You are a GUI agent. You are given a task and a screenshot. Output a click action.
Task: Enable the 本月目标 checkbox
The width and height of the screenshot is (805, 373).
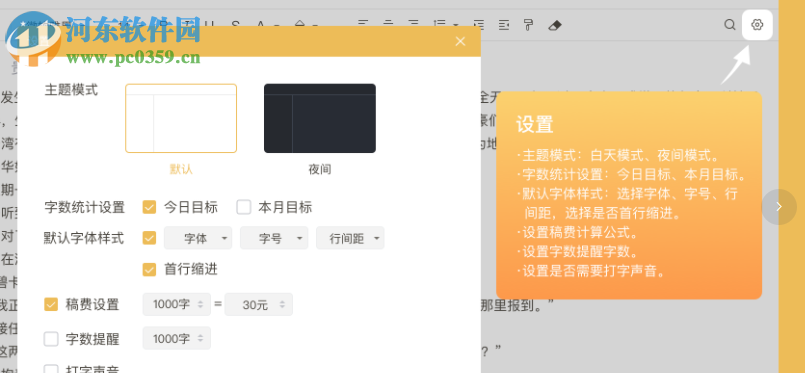tap(243, 207)
